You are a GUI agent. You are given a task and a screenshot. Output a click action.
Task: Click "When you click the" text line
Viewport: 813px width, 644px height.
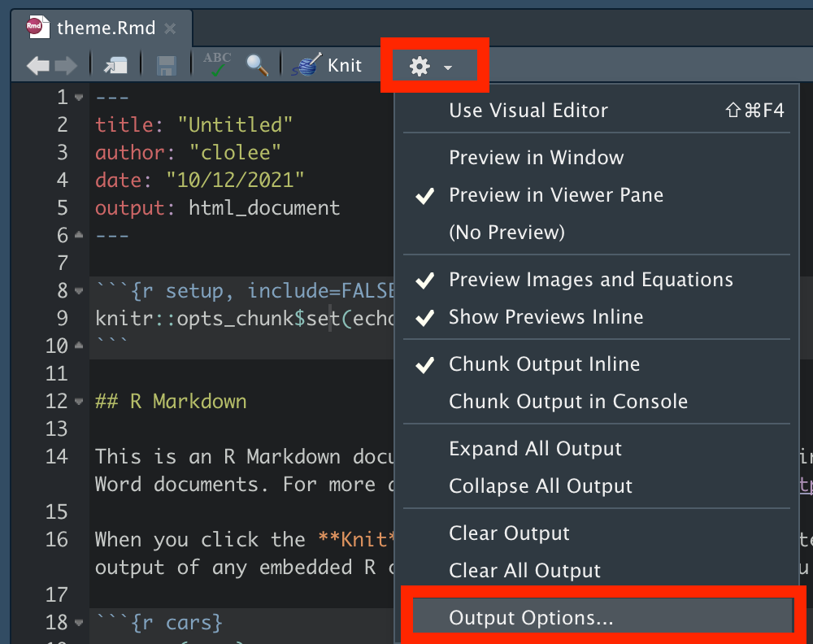pos(244,540)
